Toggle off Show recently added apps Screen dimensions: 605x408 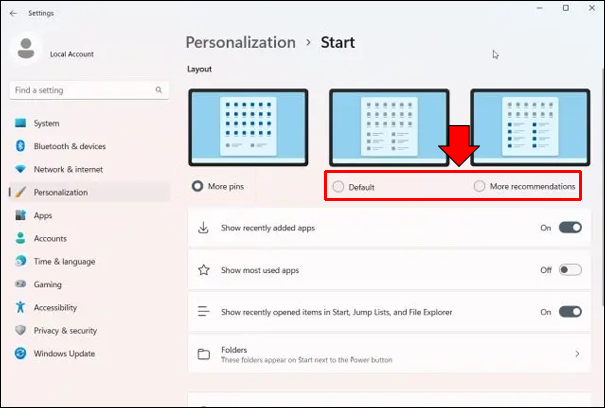click(570, 227)
